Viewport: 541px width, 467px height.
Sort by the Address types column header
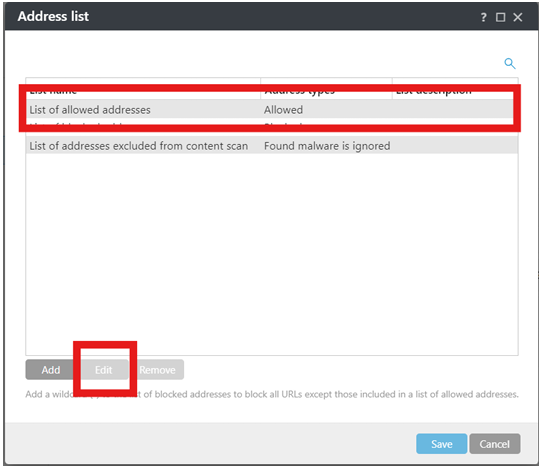(x=326, y=90)
